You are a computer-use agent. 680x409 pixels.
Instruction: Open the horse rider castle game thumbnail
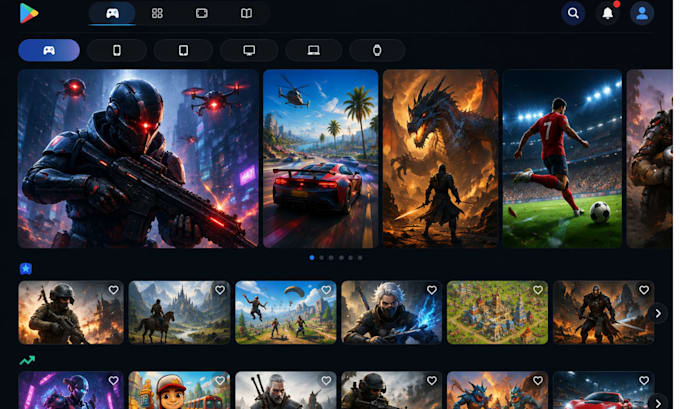pos(180,312)
